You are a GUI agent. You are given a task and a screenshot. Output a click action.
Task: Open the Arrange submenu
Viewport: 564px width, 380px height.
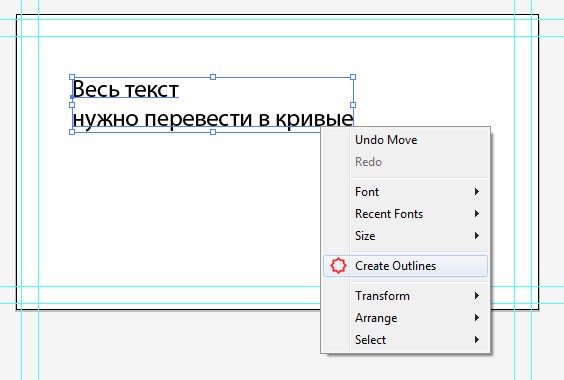coord(405,318)
